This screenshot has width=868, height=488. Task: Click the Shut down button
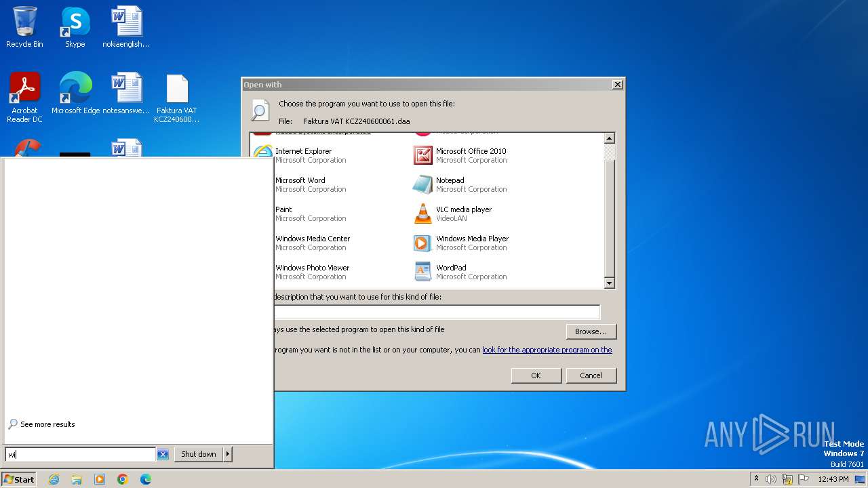pos(199,454)
